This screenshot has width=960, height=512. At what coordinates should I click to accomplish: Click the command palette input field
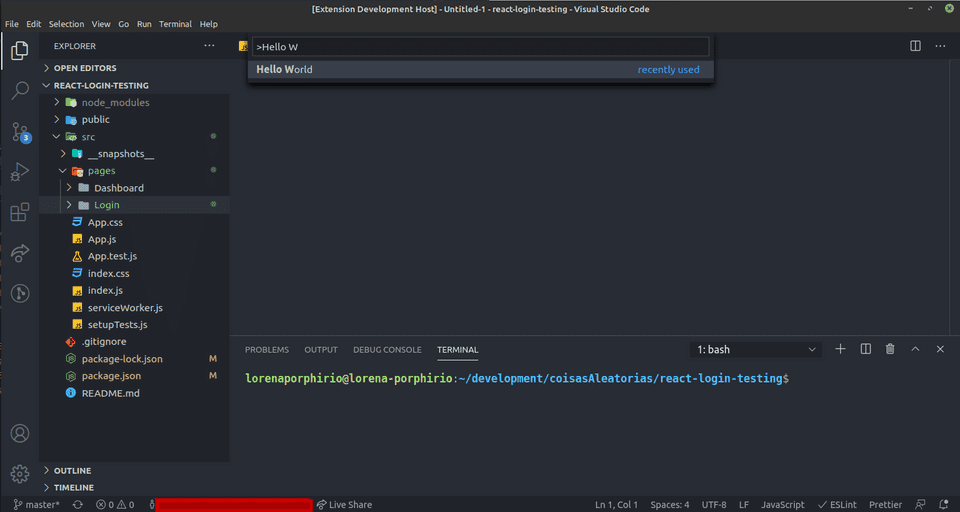click(x=480, y=47)
